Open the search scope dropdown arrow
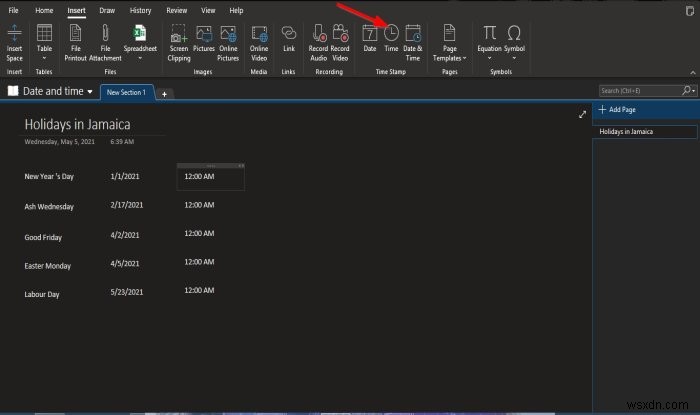Viewport: 700px width, 415px height. point(694,91)
